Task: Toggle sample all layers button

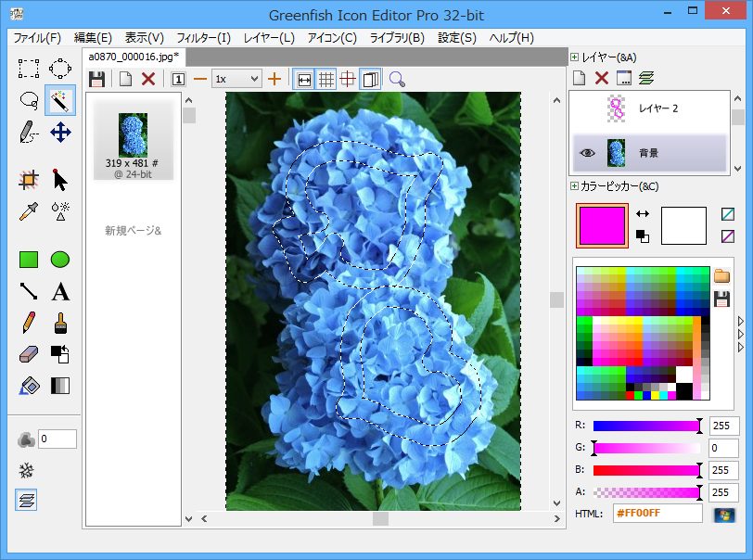Action: tap(27, 501)
